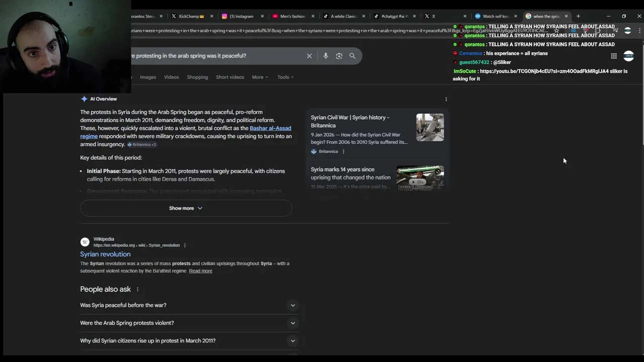Screen dimensions: 644x362
Task: Click the Wikipedia favicon icon
Action: pos(85,242)
